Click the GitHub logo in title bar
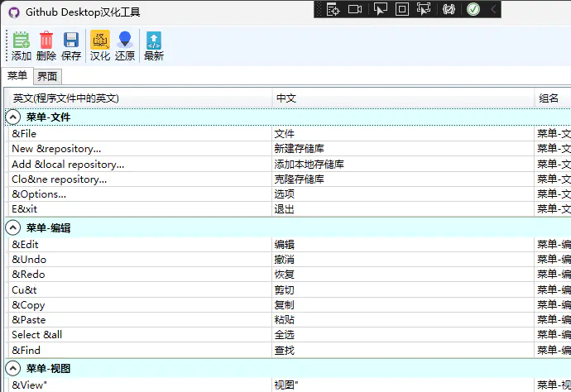 [x=14, y=12]
